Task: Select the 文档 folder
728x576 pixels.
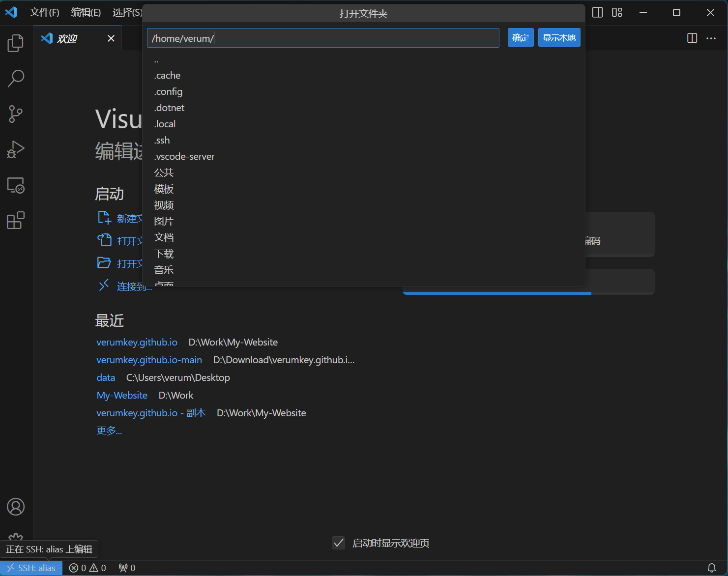Action: click(364, 237)
